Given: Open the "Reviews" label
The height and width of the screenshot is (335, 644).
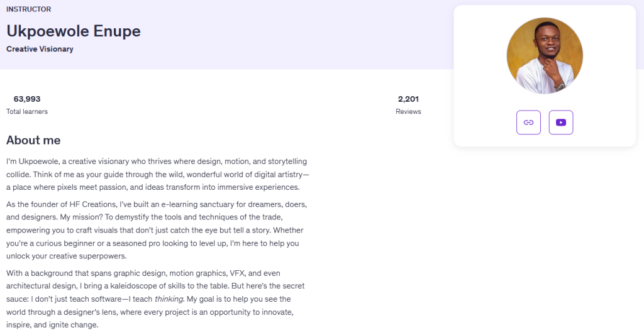Looking at the screenshot, I should (408, 111).
